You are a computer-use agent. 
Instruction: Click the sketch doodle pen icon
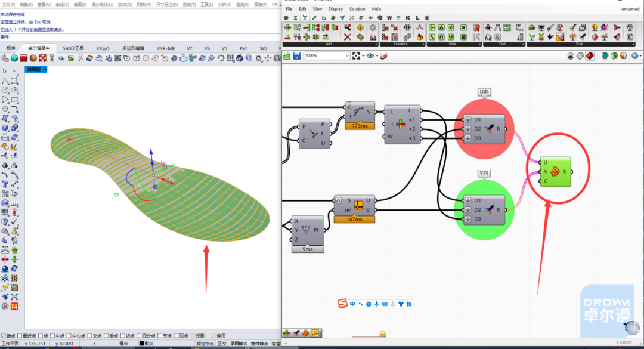[x=383, y=56]
